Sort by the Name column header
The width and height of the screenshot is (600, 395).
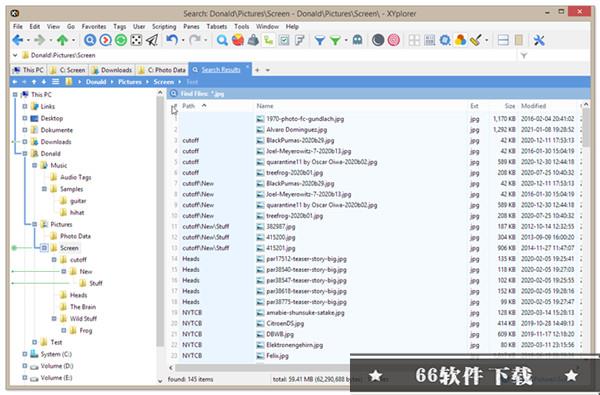coord(265,106)
